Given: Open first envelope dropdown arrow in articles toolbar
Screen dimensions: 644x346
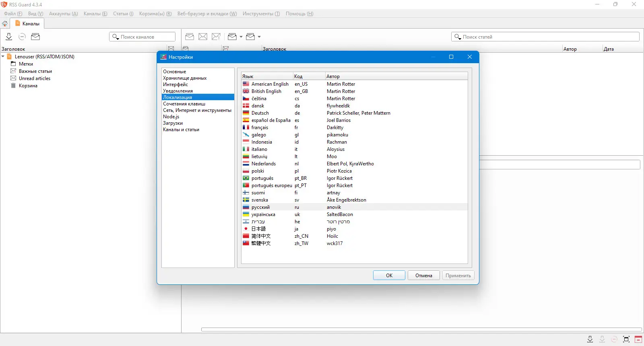Looking at the screenshot, I should pyautogui.click(x=241, y=37).
